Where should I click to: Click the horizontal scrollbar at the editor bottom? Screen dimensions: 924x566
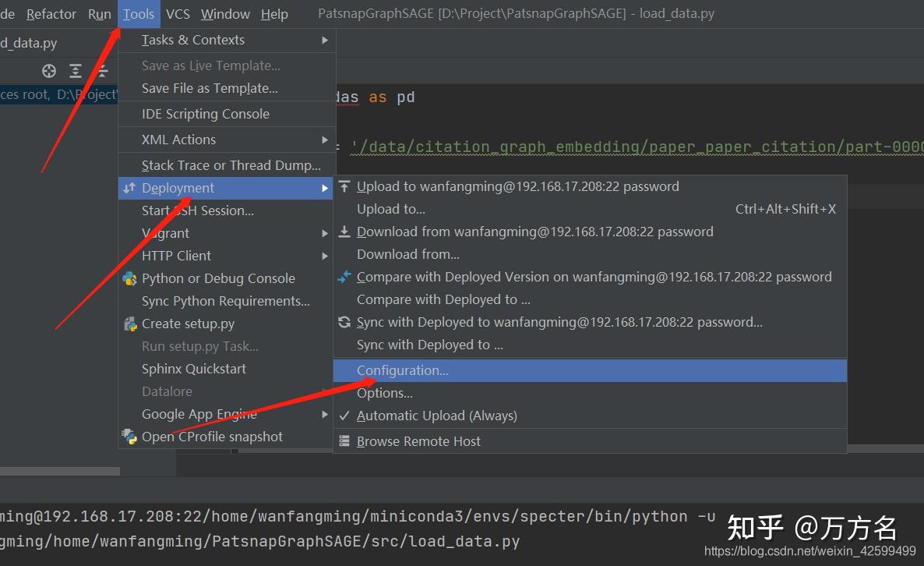tap(60, 471)
